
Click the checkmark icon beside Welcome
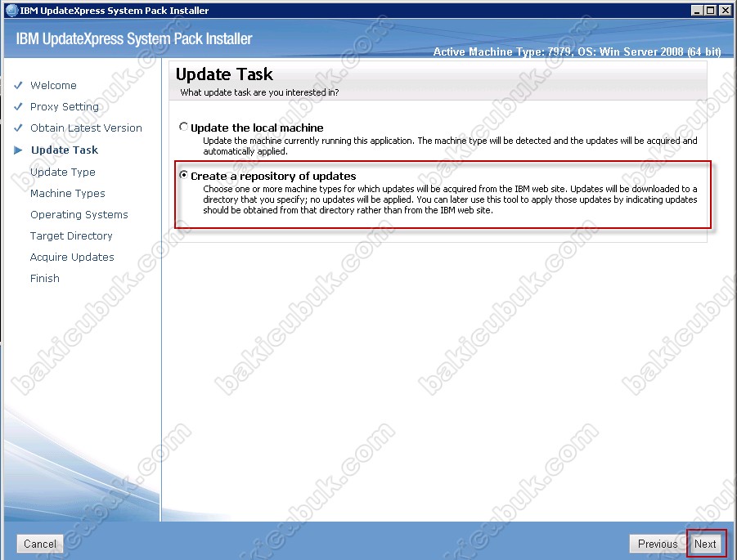coord(18,86)
